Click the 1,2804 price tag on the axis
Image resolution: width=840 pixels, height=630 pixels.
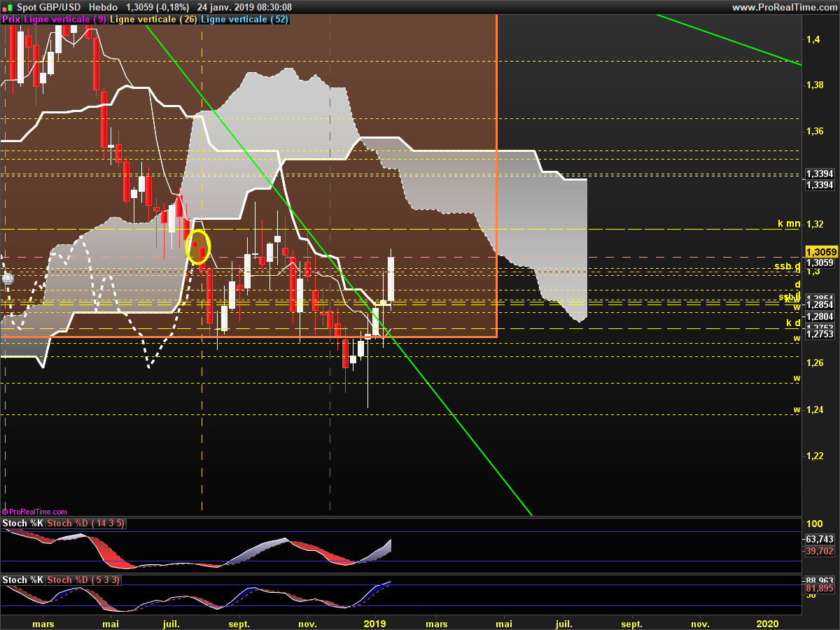820,316
